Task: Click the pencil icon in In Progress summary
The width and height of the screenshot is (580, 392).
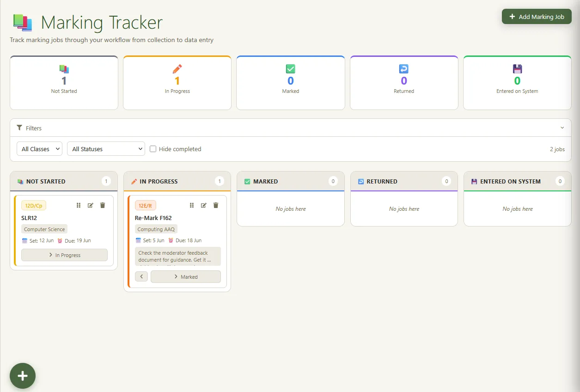Action: coord(177,69)
